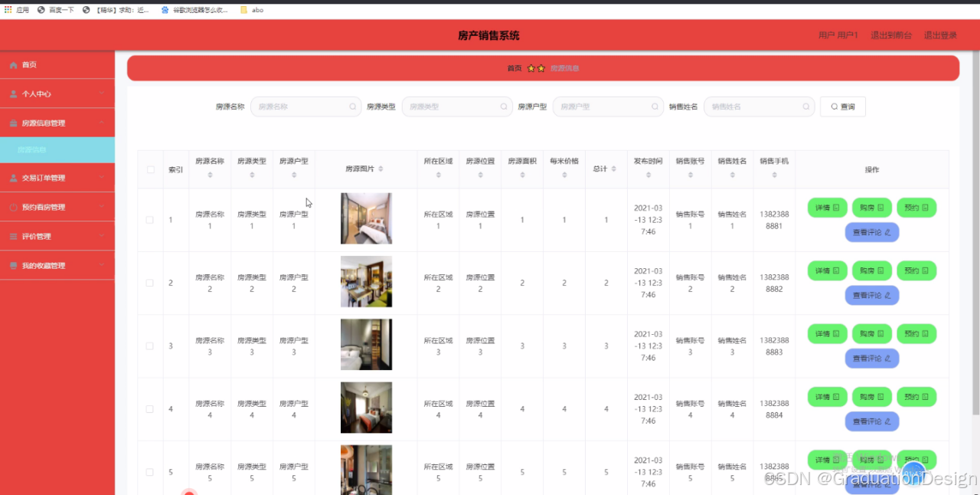Sort table by 发布时间 column arrows

pos(648,175)
